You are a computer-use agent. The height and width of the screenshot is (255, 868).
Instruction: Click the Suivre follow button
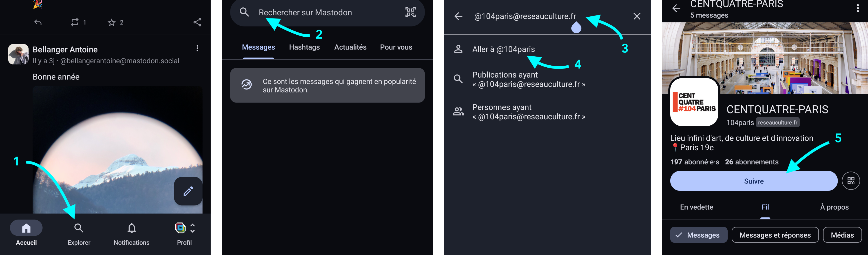753,181
